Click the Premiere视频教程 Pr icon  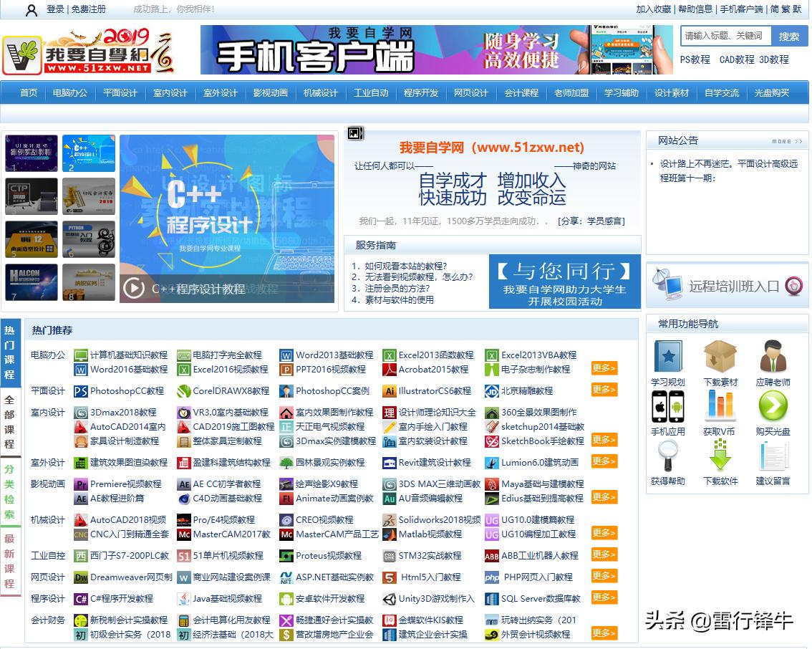click(x=80, y=484)
